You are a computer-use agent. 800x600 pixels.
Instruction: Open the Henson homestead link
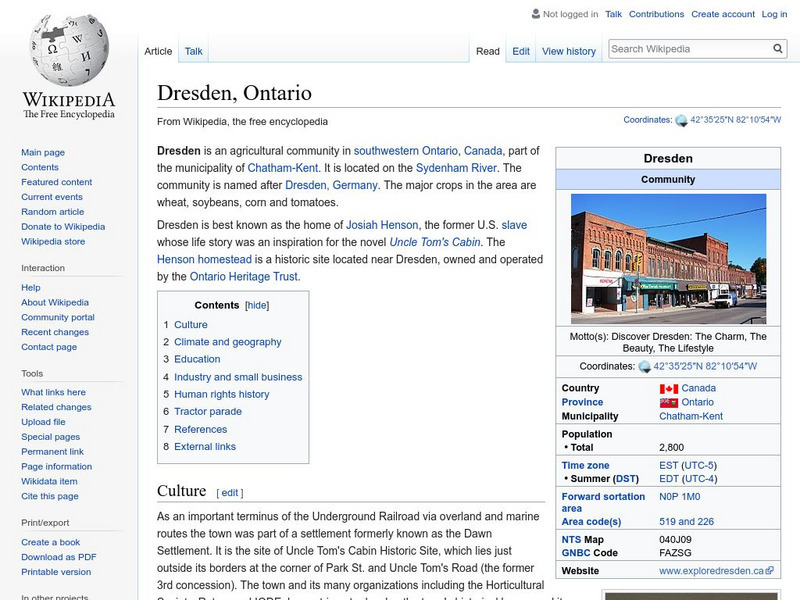[x=204, y=259]
